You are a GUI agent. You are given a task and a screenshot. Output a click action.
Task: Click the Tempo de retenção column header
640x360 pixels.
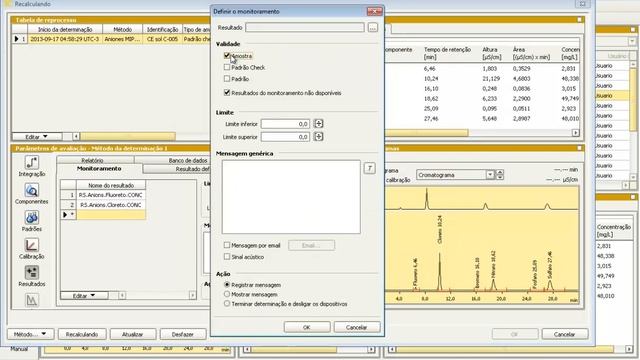[x=447, y=53]
